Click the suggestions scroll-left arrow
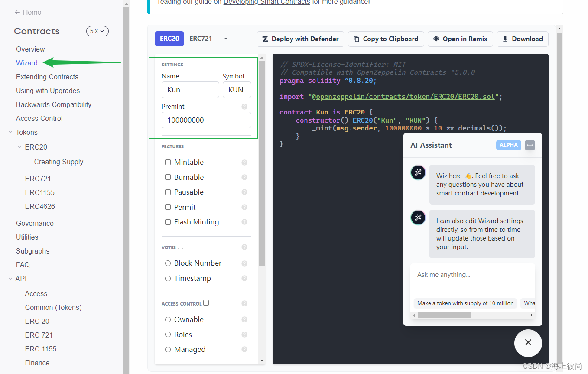The height and width of the screenshot is (374, 588). click(414, 315)
